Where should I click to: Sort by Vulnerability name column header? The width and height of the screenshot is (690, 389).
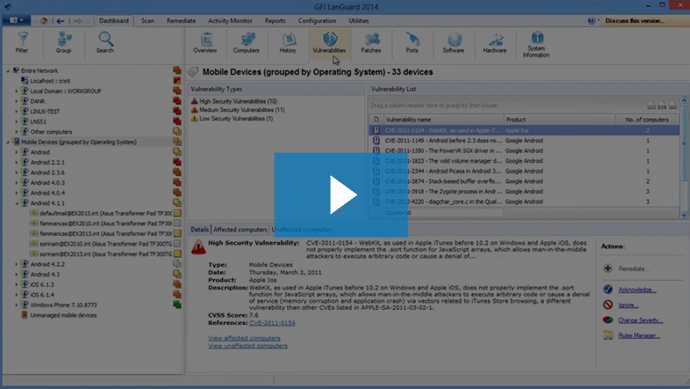(443, 120)
